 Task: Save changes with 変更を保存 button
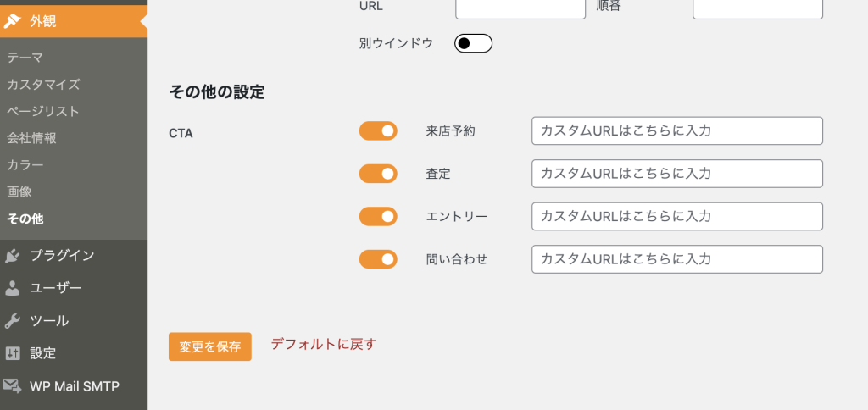coord(210,346)
